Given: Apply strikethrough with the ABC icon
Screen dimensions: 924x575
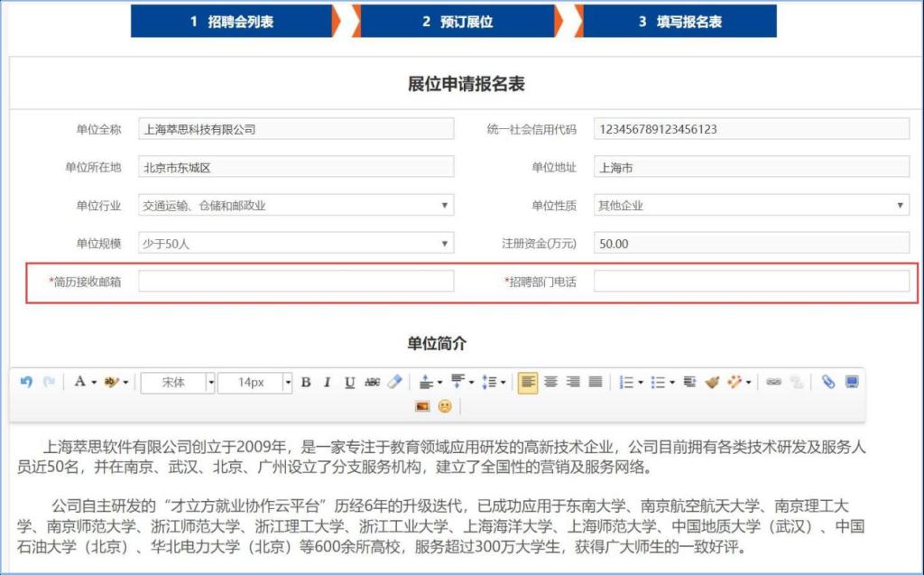Looking at the screenshot, I should click(372, 382).
